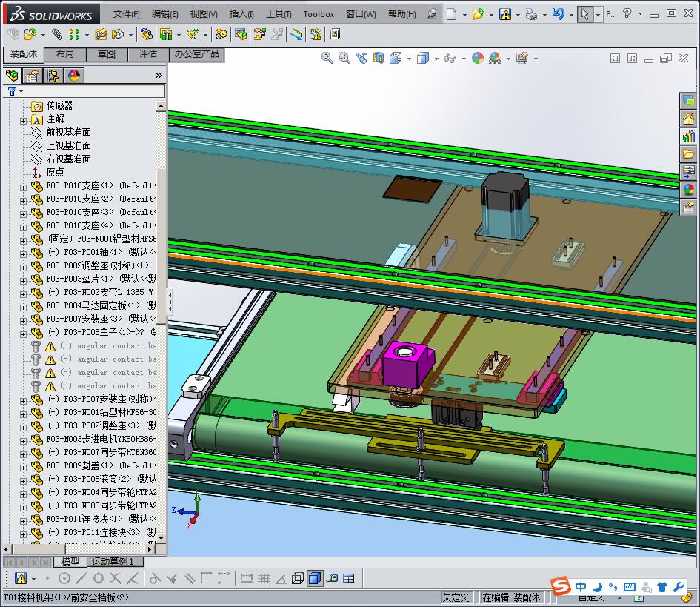The width and height of the screenshot is (700, 607).
Task: Expand the F03-P001轴<1> tree node
Action: point(24,253)
